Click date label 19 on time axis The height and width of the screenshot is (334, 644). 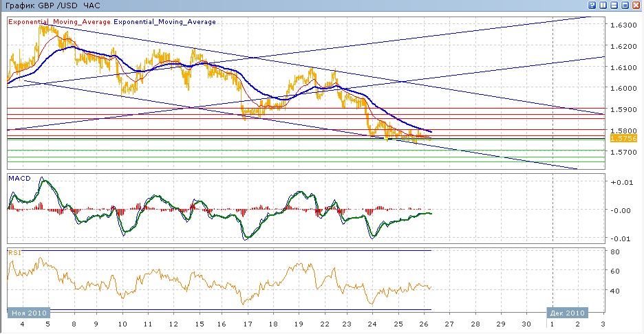[299, 324]
